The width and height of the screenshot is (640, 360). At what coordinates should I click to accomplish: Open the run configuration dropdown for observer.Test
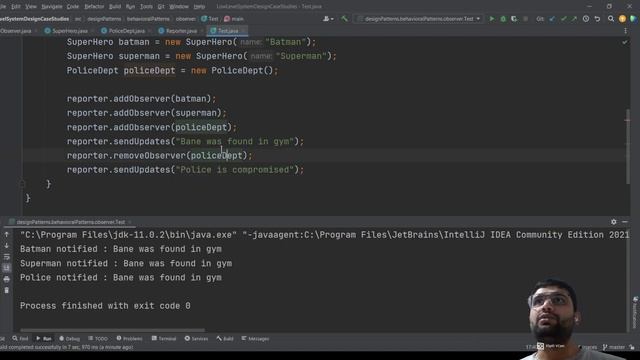pyautogui.click(x=419, y=19)
